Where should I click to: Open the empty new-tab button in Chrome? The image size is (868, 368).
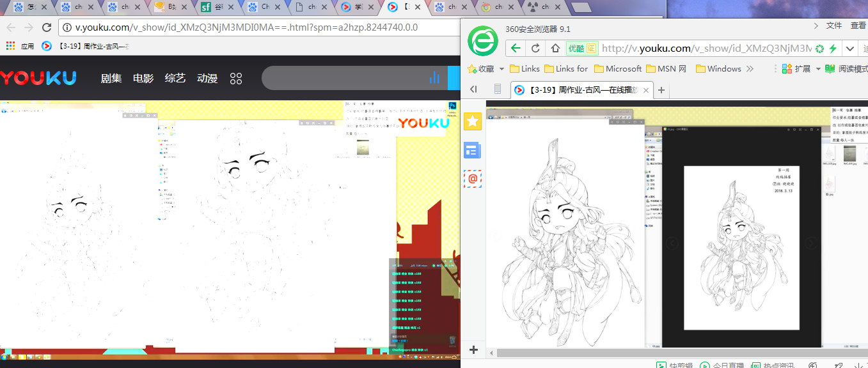pos(581,8)
